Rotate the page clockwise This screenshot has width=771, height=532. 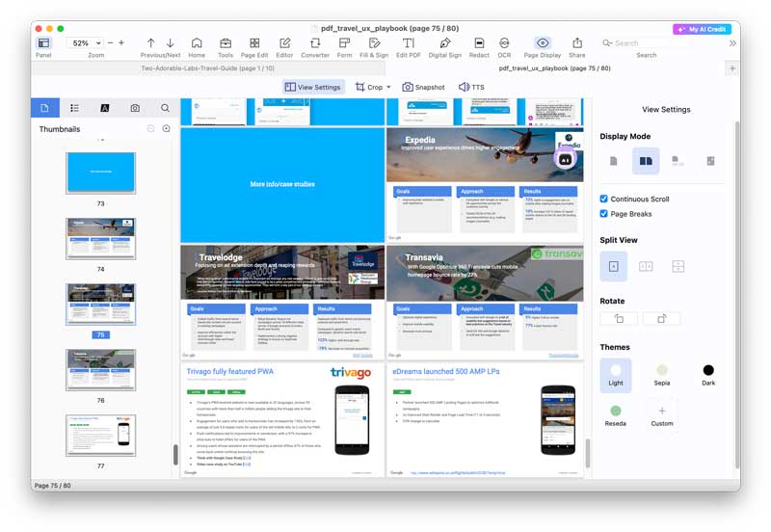[x=661, y=318]
